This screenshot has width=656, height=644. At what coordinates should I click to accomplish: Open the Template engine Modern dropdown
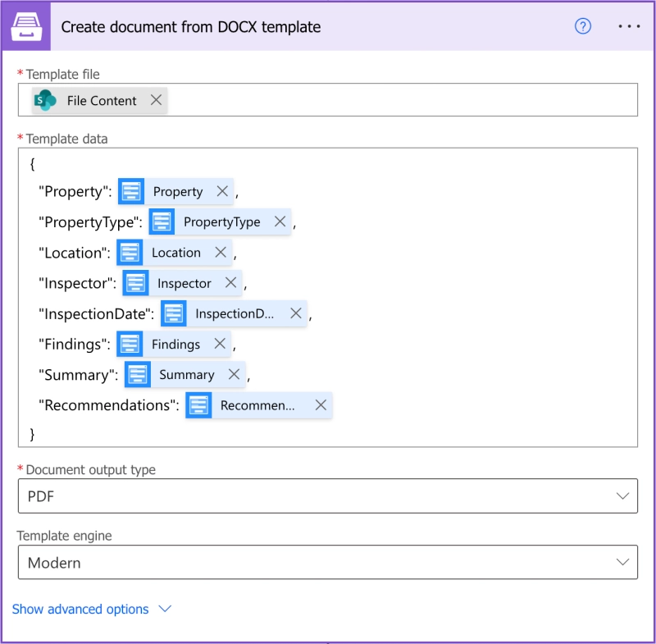pos(327,562)
